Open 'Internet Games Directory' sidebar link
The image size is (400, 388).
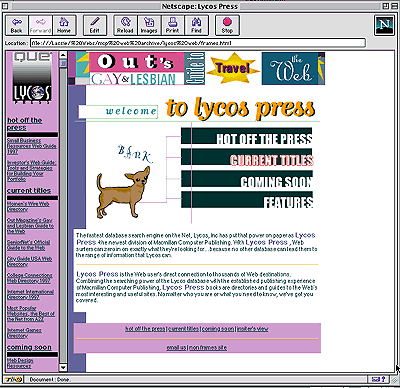(x=24, y=333)
